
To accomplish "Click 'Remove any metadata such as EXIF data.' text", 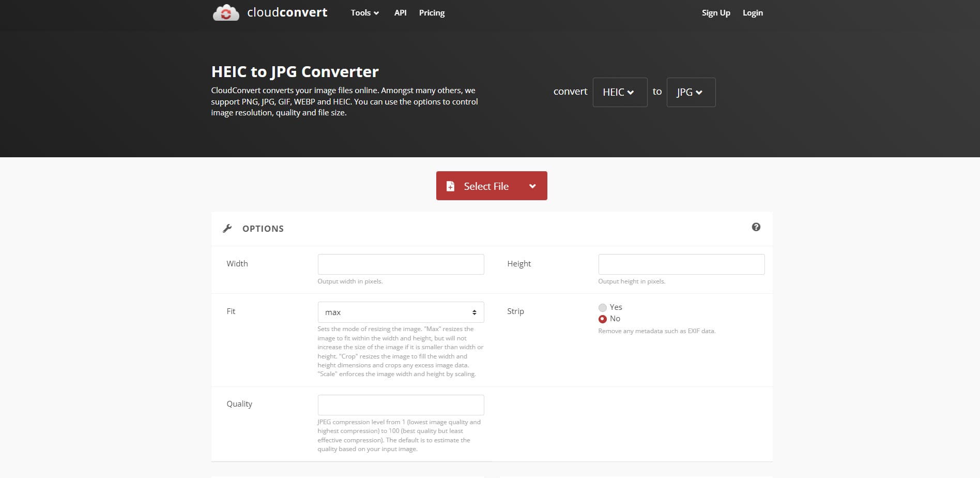I will point(656,331).
